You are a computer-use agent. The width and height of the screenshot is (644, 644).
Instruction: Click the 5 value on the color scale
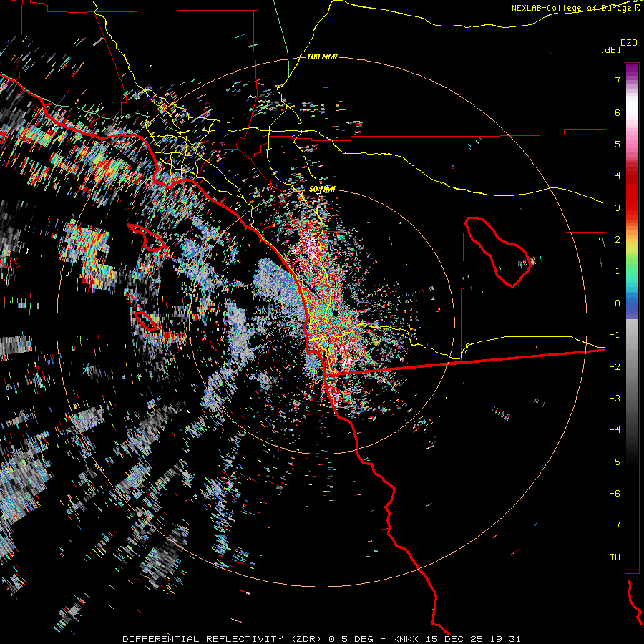click(x=618, y=144)
